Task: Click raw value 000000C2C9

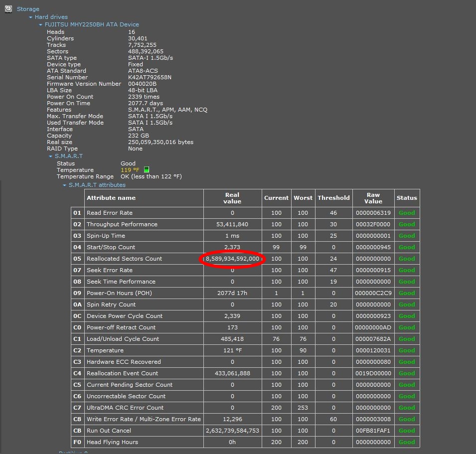Action: [x=373, y=293]
